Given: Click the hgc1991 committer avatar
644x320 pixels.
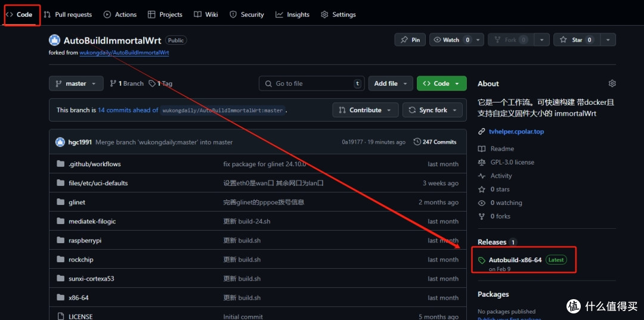Looking at the screenshot, I should (60, 142).
